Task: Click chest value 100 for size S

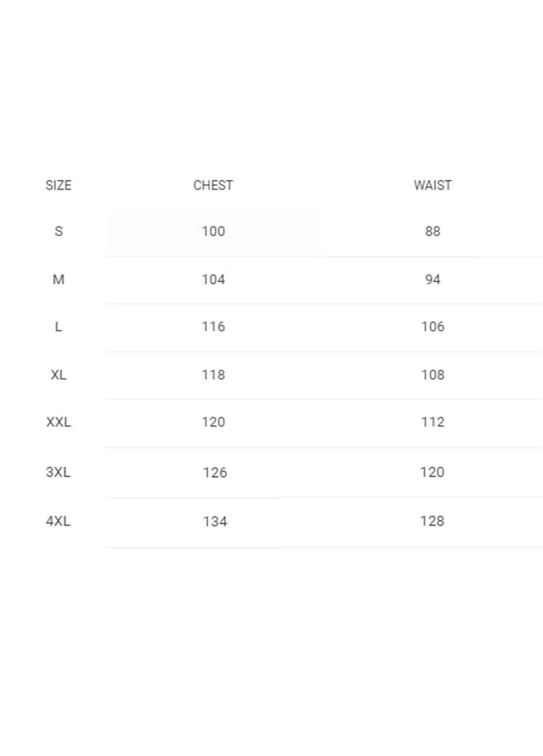Action: pyautogui.click(x=214, y=232)
